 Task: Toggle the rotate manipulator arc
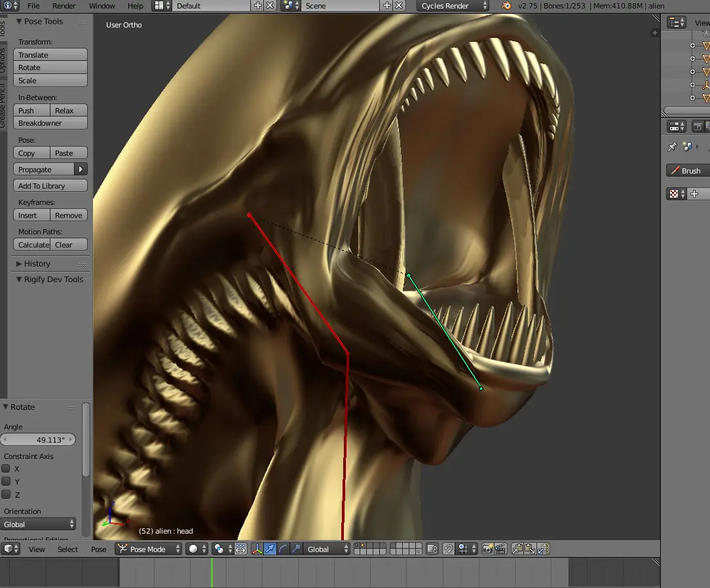coord(283,549)
